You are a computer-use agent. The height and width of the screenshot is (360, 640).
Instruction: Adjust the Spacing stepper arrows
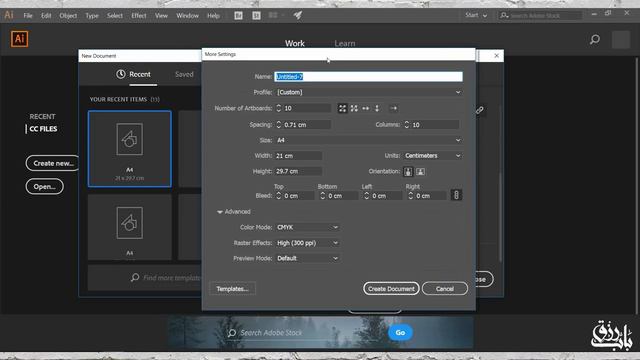click(x=279, y=124)
